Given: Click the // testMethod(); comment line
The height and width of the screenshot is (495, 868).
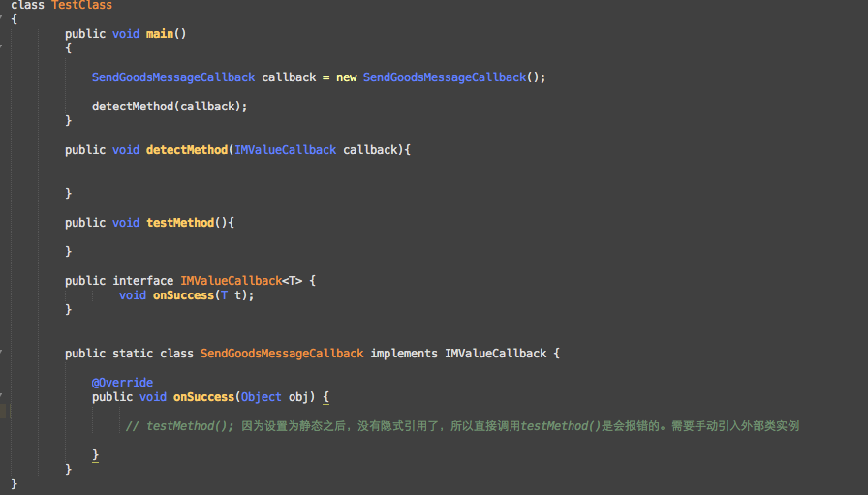Looking at the screenshot, I should point(462,426).
